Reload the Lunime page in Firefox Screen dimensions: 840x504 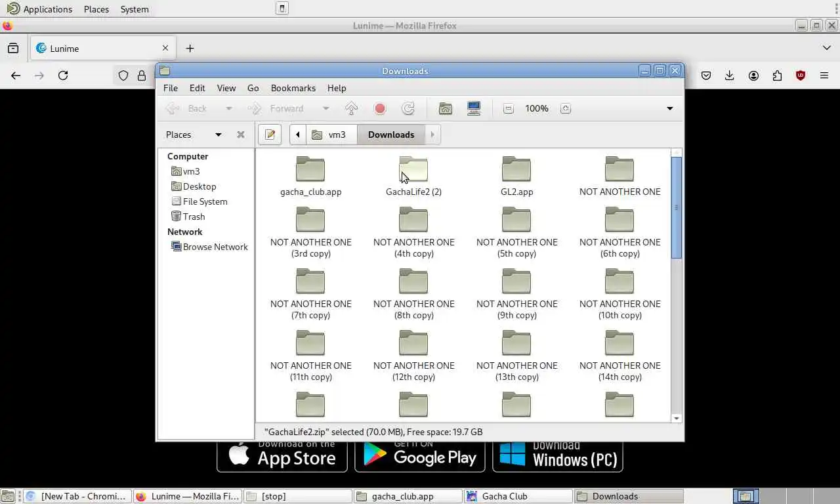pos(63,75)
